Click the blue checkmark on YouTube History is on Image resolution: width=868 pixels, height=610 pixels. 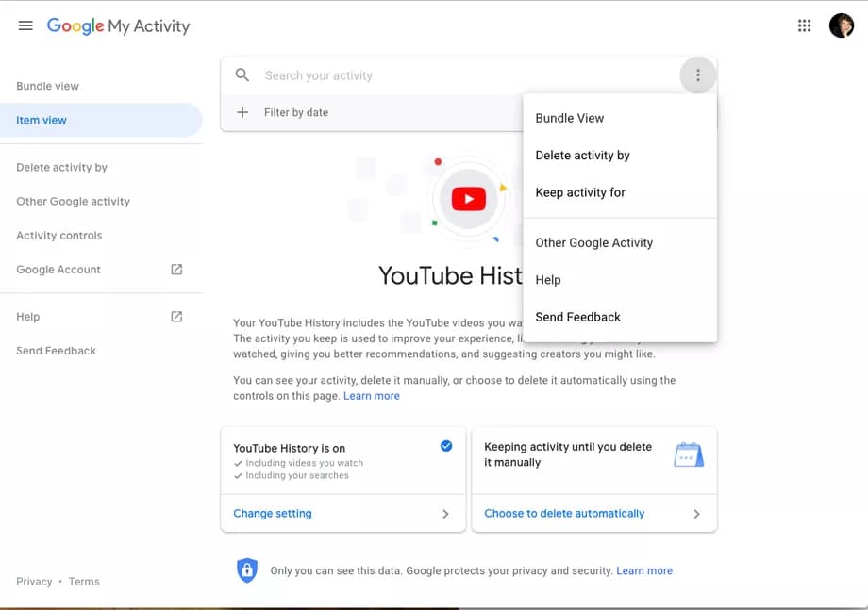[x=446, y=446]
